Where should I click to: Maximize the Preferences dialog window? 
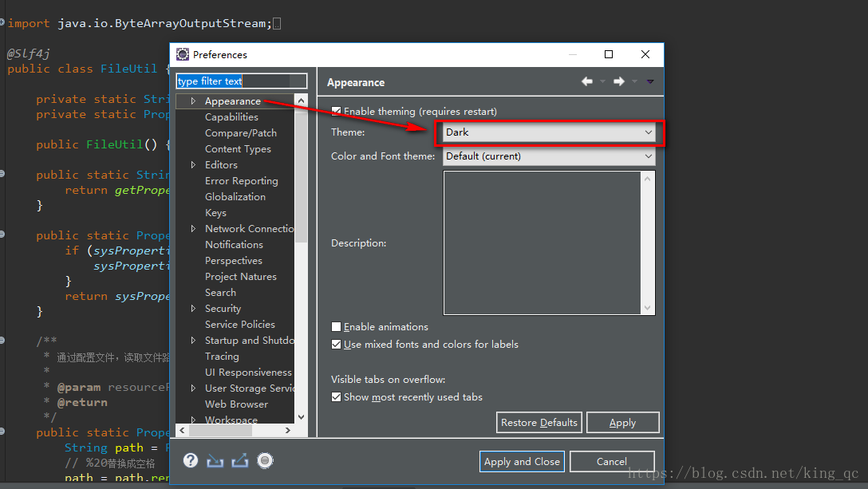tap(609, 54)
